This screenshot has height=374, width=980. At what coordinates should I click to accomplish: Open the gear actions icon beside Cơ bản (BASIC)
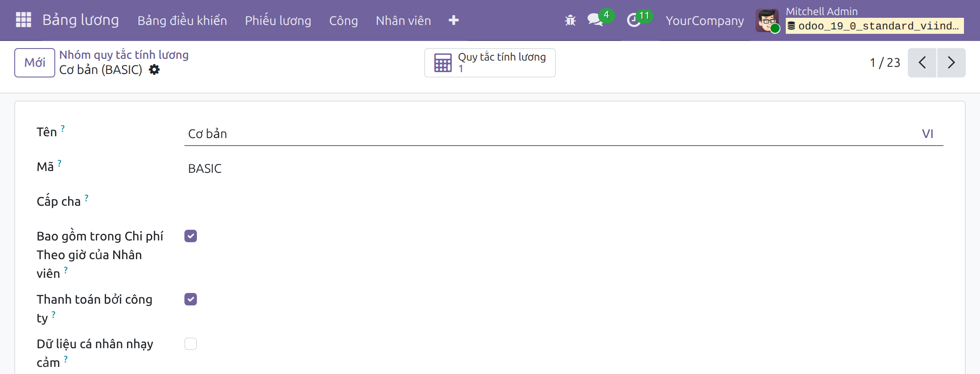(x=154, y=70)
